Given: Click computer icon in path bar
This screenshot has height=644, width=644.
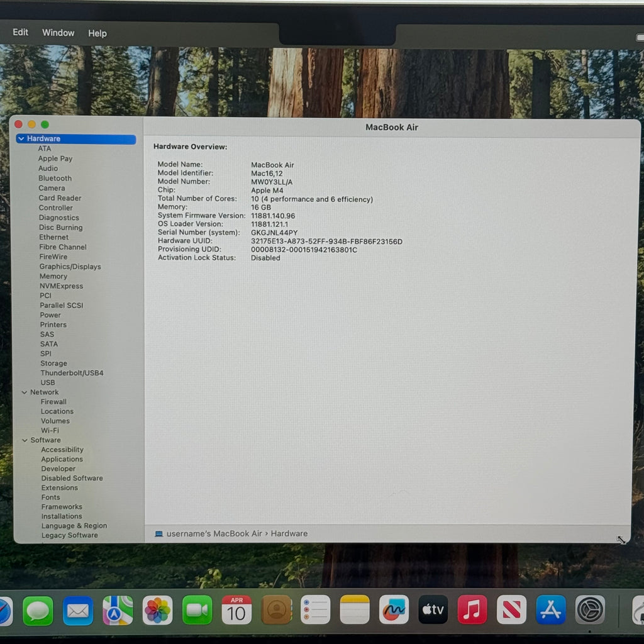Looking at the screenshot, I should (158, 534).
